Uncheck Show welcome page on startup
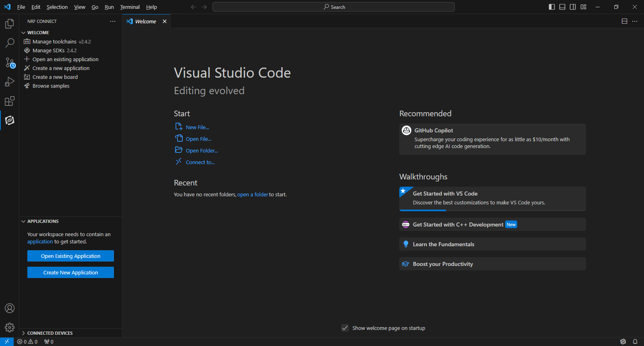644x346 pixels. (x=345, y=328)
